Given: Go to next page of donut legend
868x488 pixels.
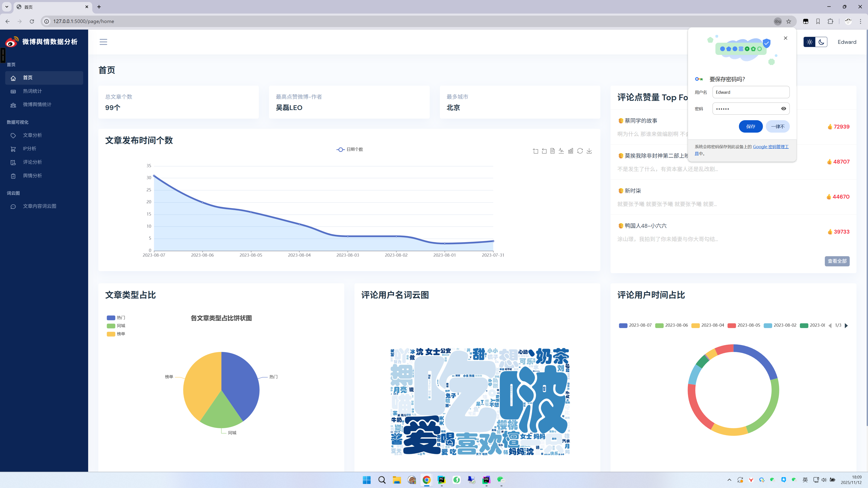Looking at the screenshot, I should tap(846, 325).
